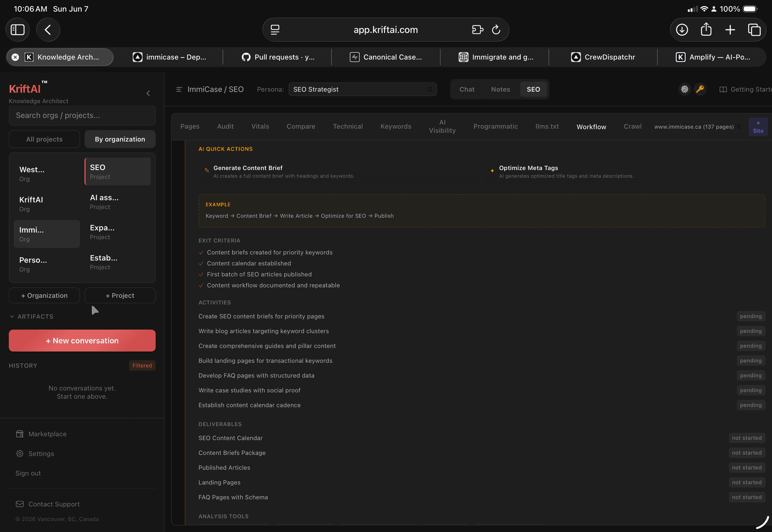Screen dimensions: 772x532
Task: Select the All projects filter
Action: click(x=44, y=139)
